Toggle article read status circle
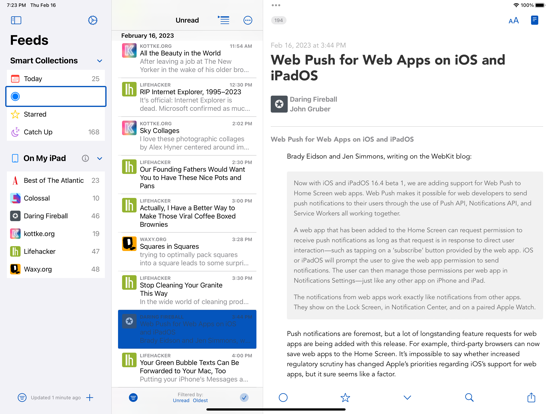Screen dimensions: 552x414 click(283, 397)
